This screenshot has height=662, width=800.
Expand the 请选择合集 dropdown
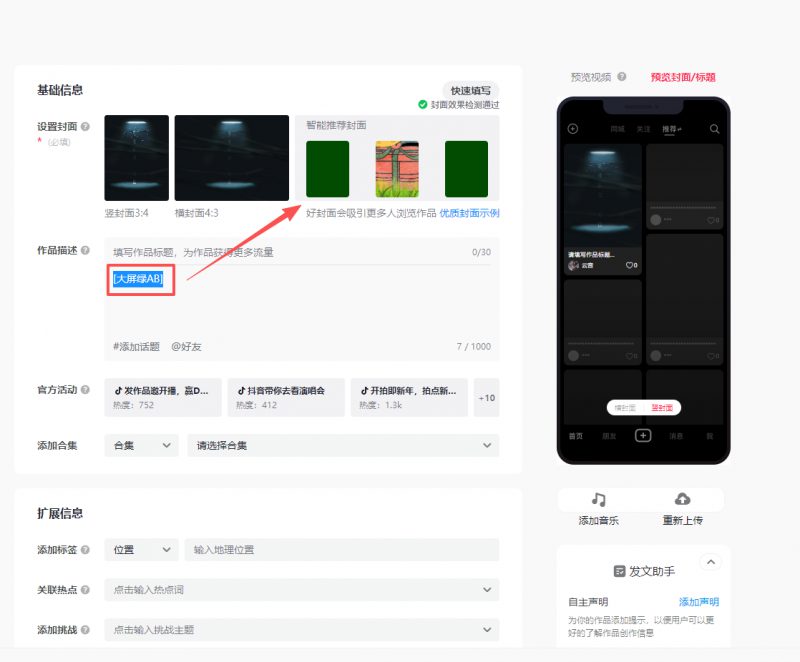pyautogui.click(x=342, y=446)
